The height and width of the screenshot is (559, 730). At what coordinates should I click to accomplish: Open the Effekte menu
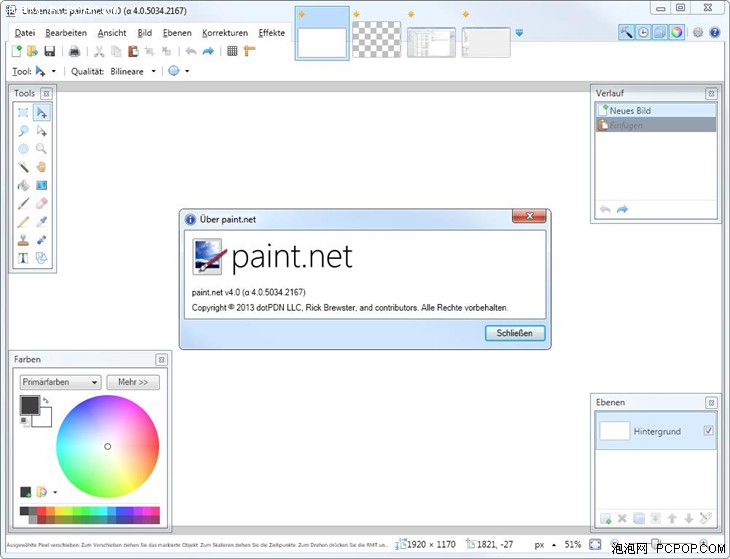[x=271, y=33]
